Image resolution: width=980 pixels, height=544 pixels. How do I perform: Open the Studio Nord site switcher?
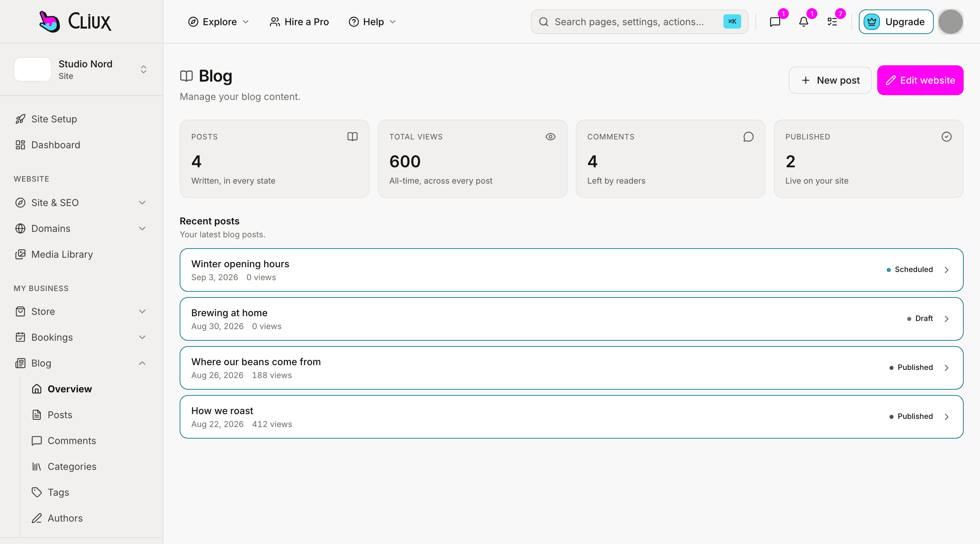81,70
